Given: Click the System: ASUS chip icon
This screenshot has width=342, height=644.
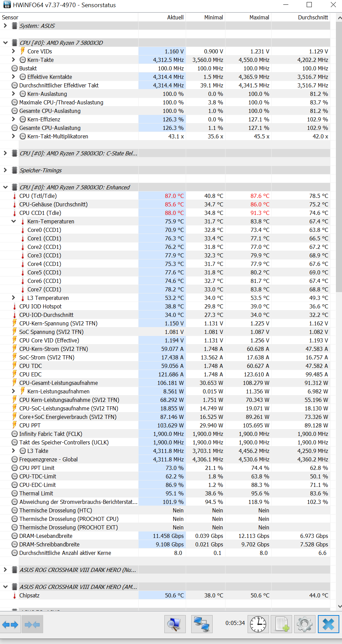Looking at the screenshot, I should tap(15, 26).
